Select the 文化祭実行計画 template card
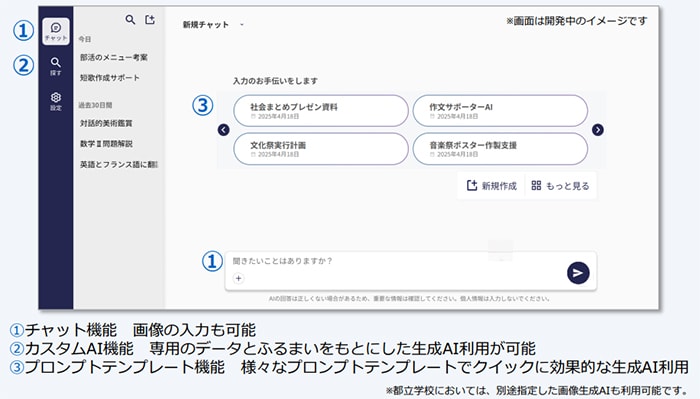 321,149
